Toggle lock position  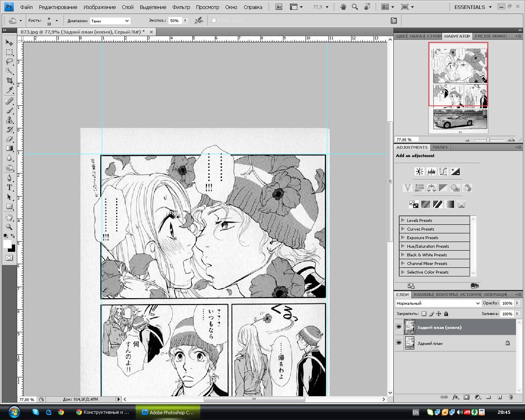pyautogui.click(x=438, y=314)
